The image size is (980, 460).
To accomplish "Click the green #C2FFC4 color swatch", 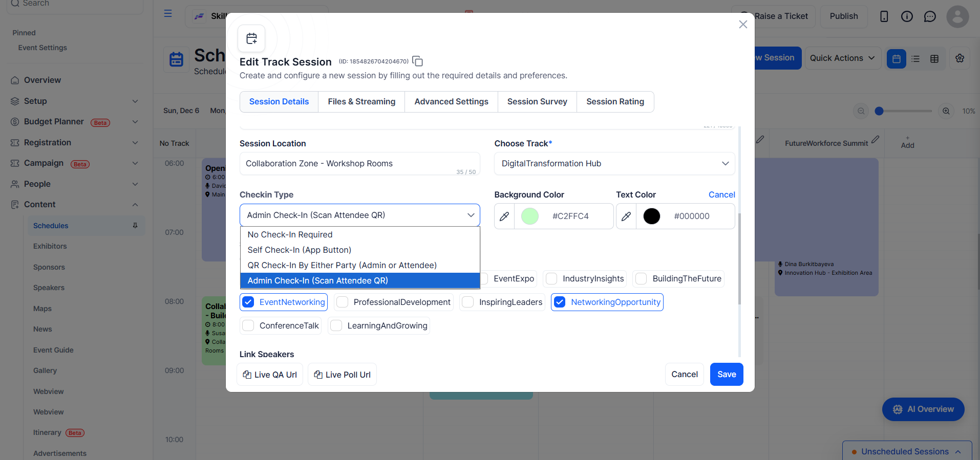I will coord(530,216).
